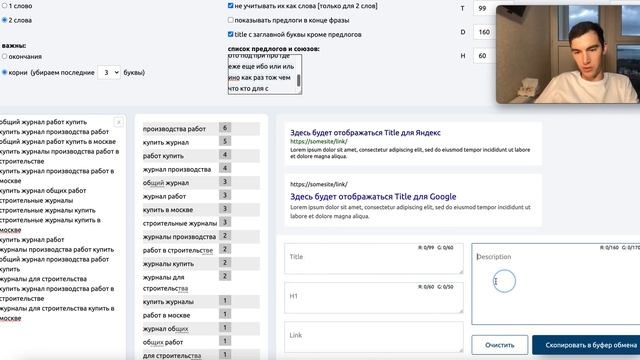
Task: Click the "Очистить" button
Action: pos(500,345)
